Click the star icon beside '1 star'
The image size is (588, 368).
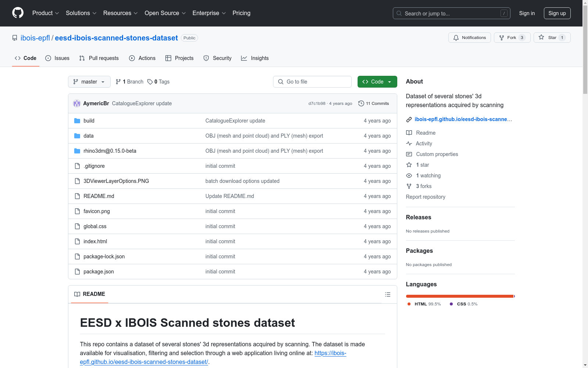[x=409, y=165]
